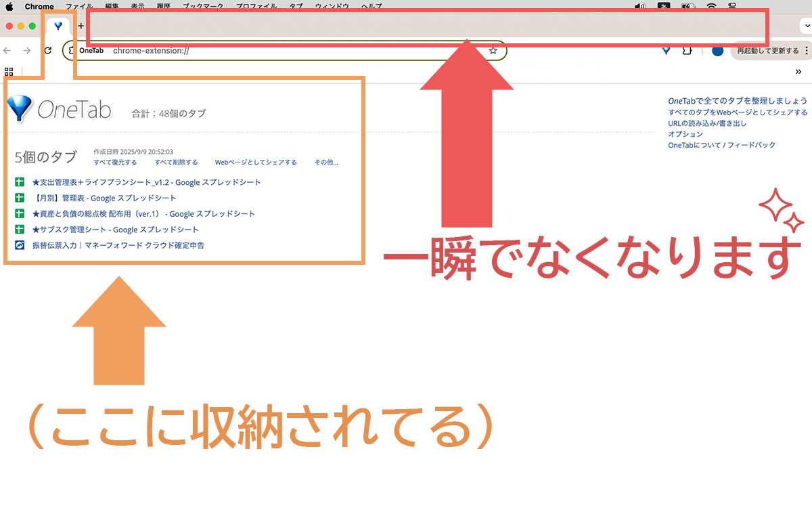Expand the tab search dropdown
Screen dimensions: 812x510
[x=805, y=26]
